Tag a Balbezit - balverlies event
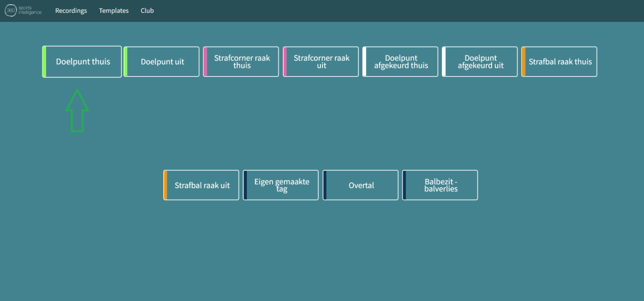Viewport: 644px width, 301px height. pos(441,185)
